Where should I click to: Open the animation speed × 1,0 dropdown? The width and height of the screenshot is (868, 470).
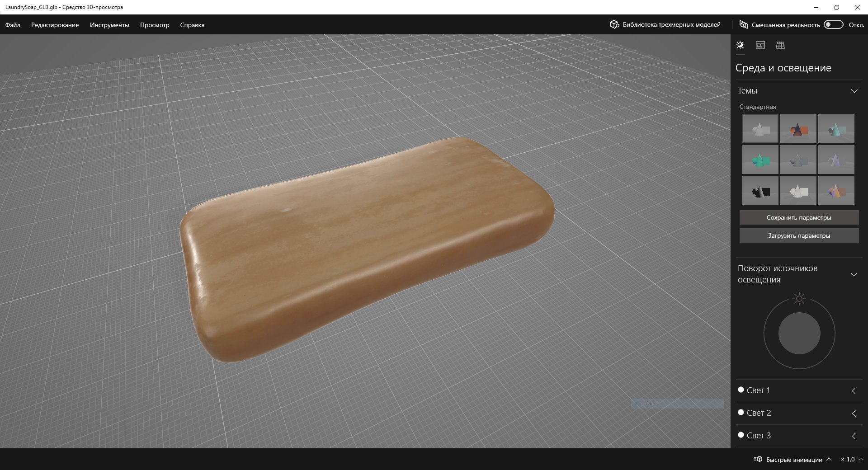click(852, 459)
